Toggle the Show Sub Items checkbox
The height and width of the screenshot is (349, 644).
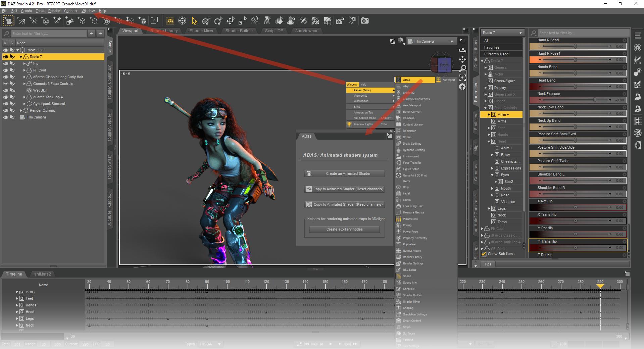pyautogui.click(x=484, y=254)
